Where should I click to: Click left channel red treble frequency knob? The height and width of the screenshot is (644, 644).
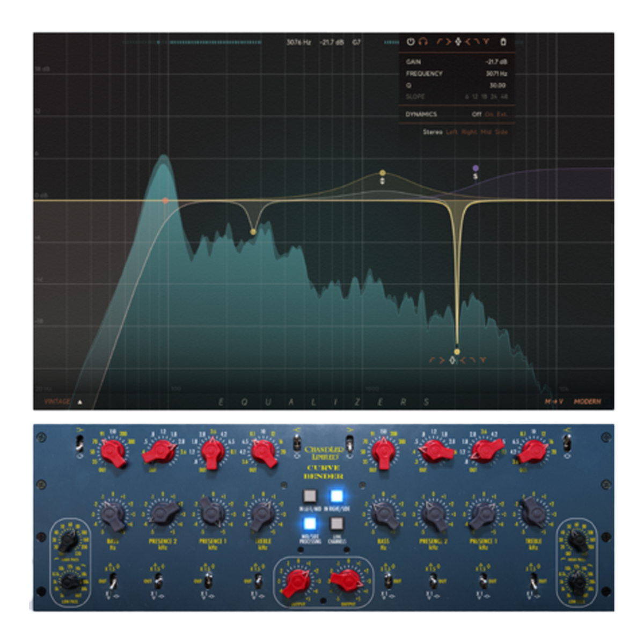click(263, 452)
